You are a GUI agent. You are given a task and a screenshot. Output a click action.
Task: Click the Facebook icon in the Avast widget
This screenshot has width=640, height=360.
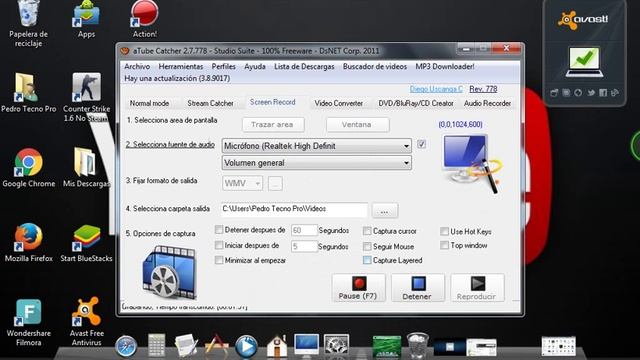[603, 93]
